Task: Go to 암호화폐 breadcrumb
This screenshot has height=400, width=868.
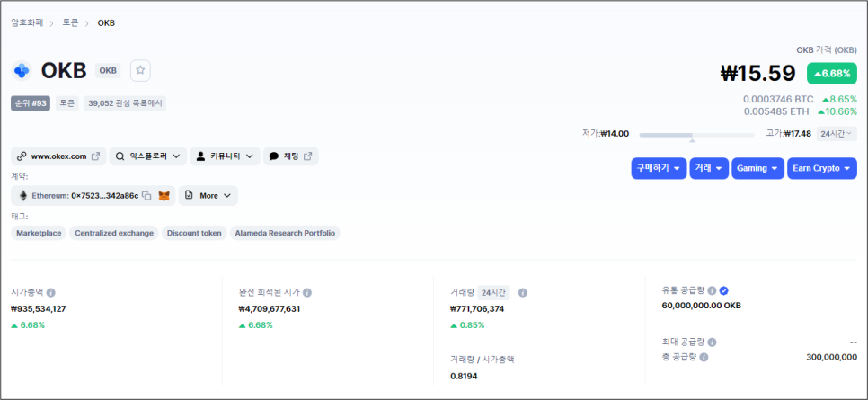Action: (x=27, y=22)
